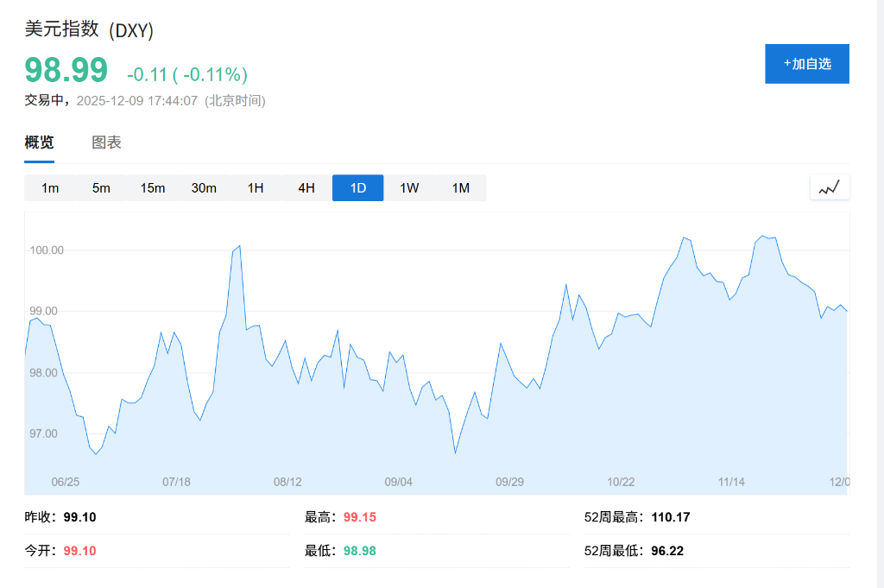884x588 pixels.
Task: Select the 30m timeframe
Action: click(204, 187)
